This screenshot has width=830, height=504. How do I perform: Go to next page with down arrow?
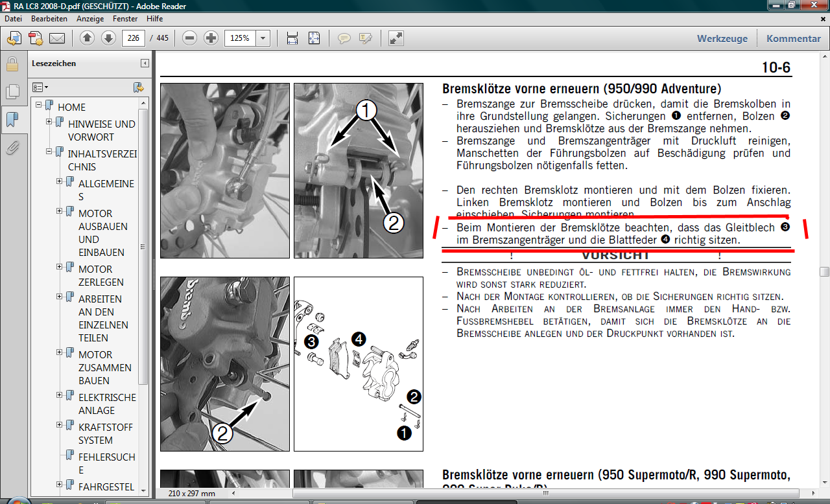(x=108, y=38)
